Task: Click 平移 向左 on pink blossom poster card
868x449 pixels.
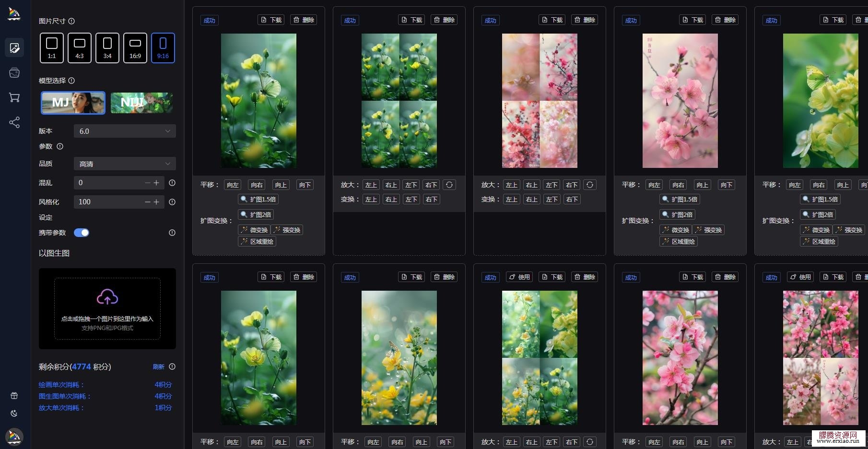Action: 654,185
